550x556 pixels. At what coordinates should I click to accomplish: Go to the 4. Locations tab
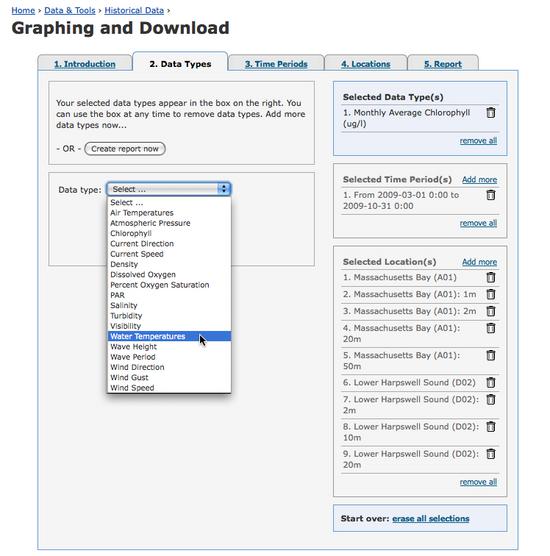tap(366, 64)
